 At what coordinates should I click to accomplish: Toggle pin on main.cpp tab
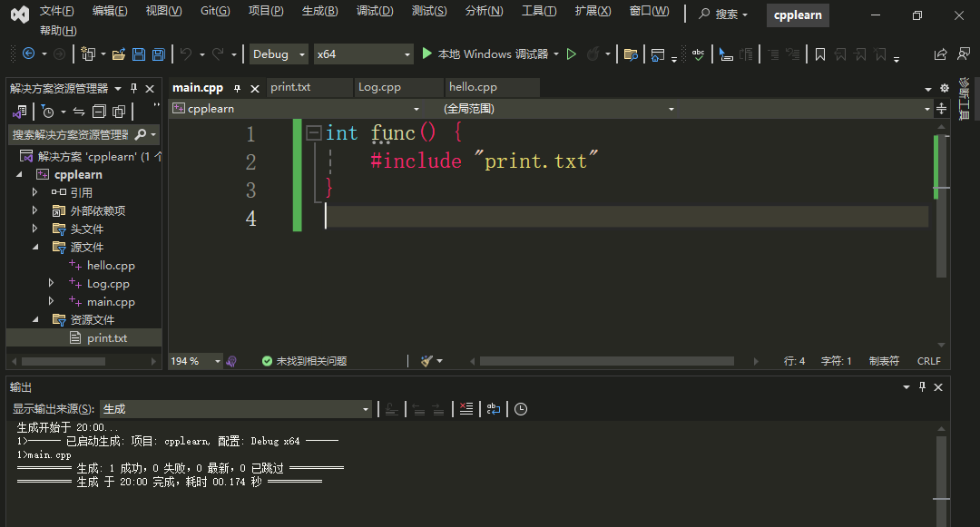pyautogui.click(x=237, y=89)
